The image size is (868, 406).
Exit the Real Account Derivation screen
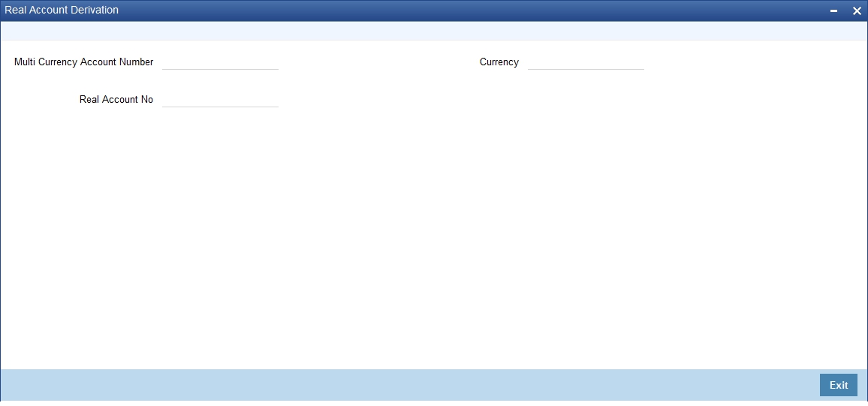click(x=838, y=385)
